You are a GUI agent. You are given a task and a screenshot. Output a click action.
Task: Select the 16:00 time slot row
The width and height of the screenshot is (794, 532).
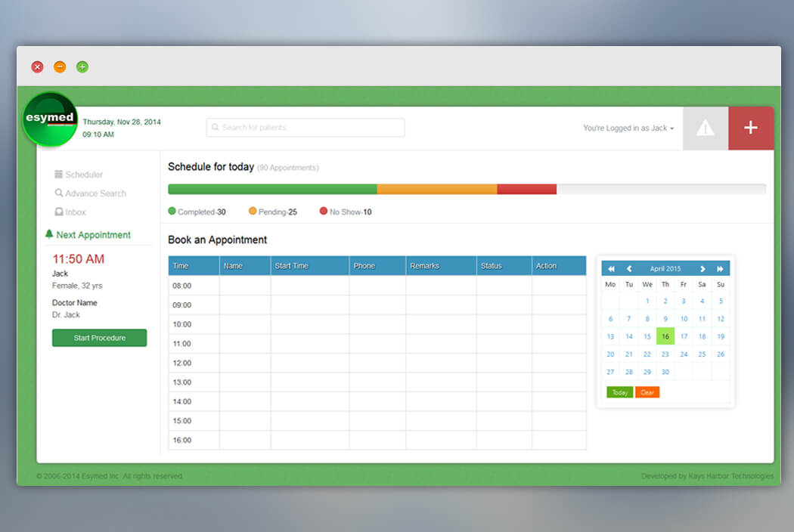(x=377, y=440)
